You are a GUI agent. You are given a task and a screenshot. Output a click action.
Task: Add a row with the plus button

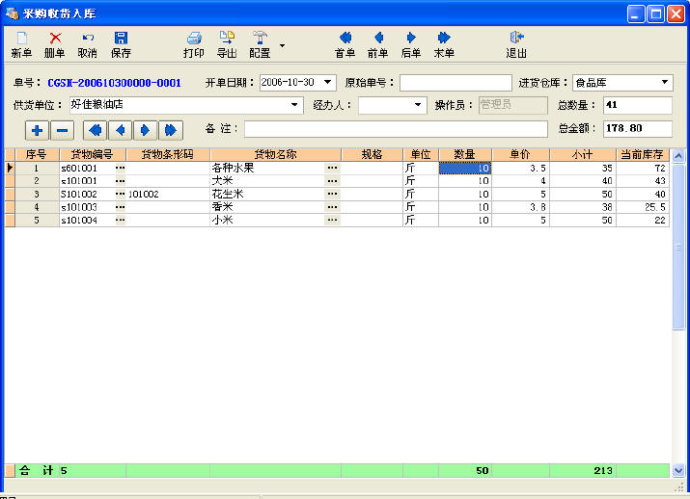[37, 130]
